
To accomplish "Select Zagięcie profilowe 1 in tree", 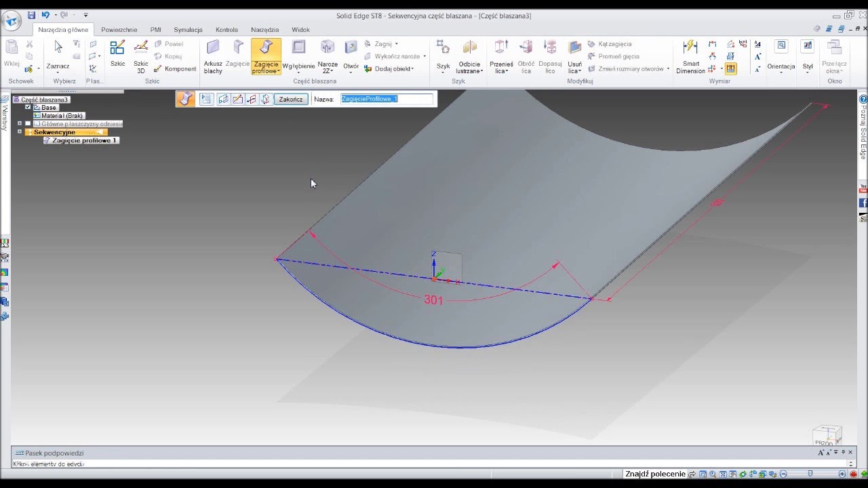I will pyautogui.click(x=81, y=140).
